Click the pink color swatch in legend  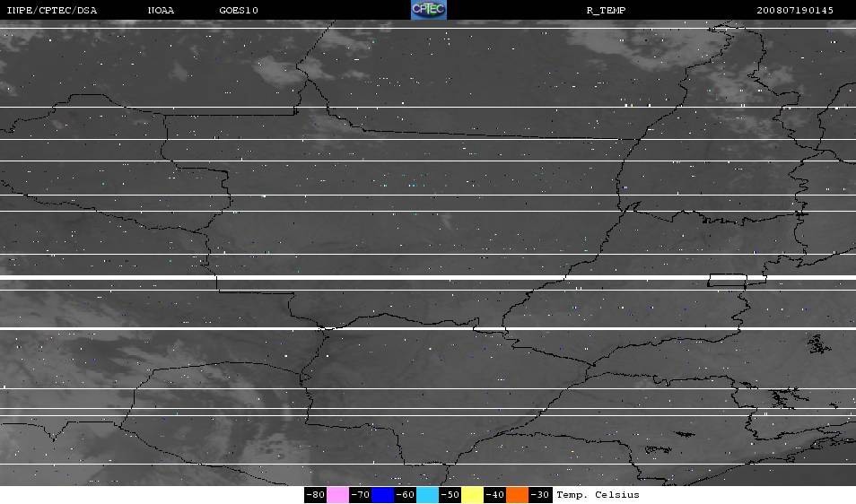338,495
